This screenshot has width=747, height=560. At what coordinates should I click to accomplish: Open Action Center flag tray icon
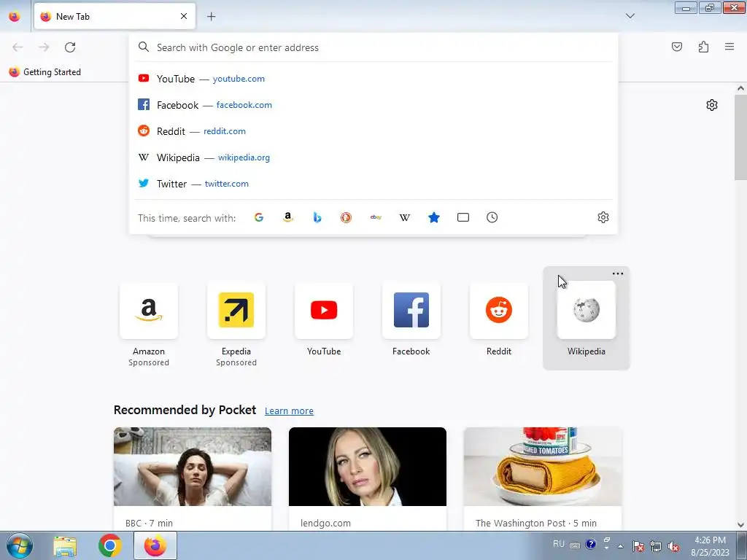pos(638,546)
